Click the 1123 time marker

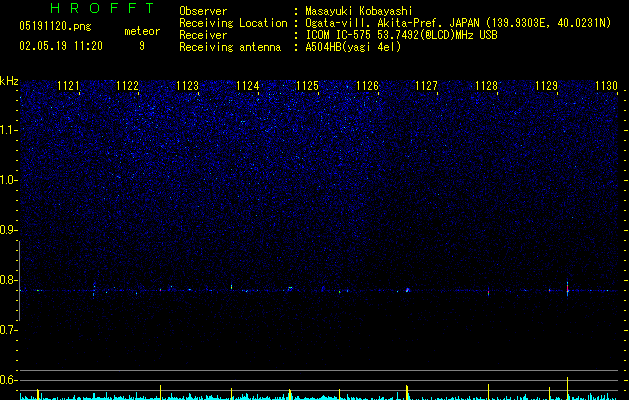(187, 86)
